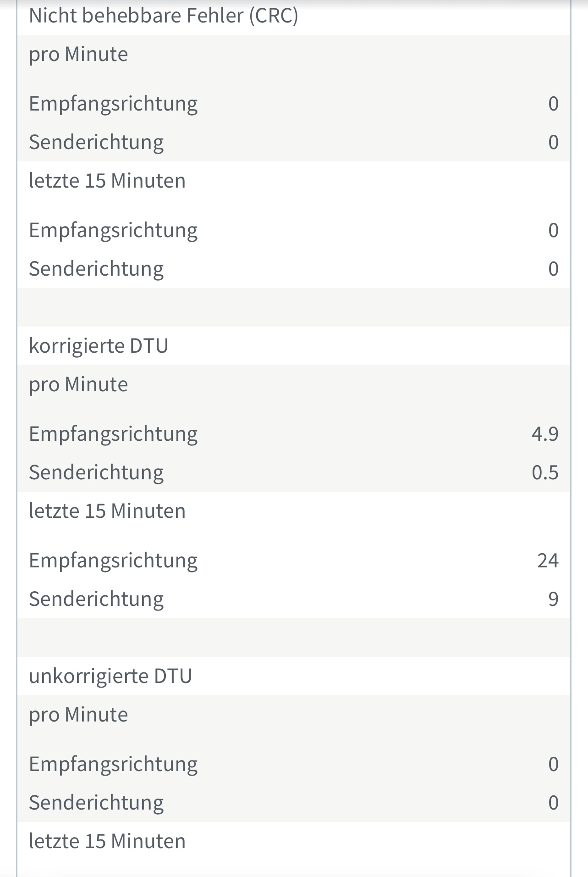Click the value 24 for Empfangsrichtung
Viewport: 588px width, 877px height.
[x=548, y=561]
